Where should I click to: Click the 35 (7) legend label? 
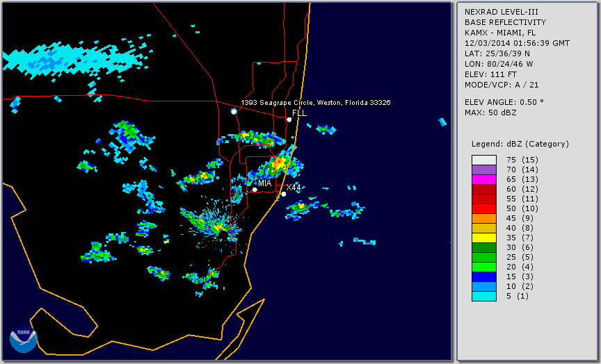[520, 238]
